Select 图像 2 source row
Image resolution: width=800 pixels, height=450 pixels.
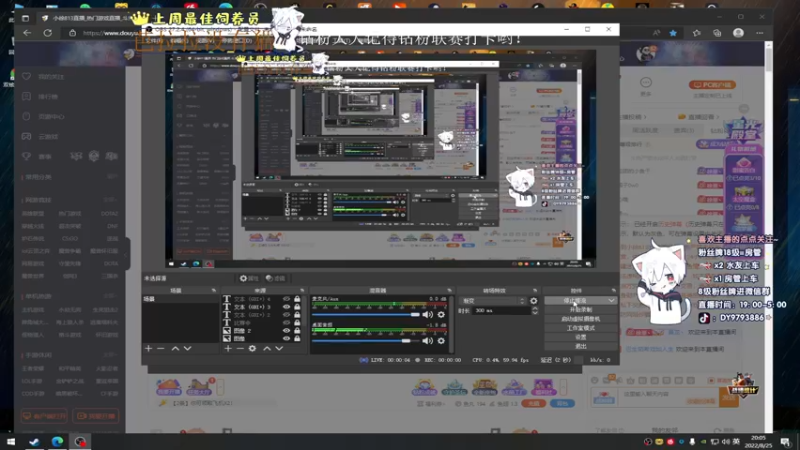pyautogui.click(x=263, y=331)
